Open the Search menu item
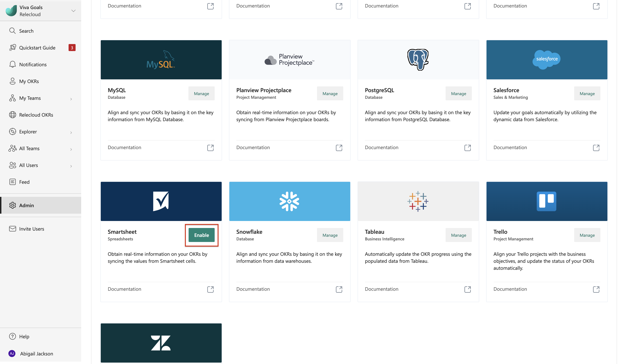 pyautogui.click(x=41, y=31)
